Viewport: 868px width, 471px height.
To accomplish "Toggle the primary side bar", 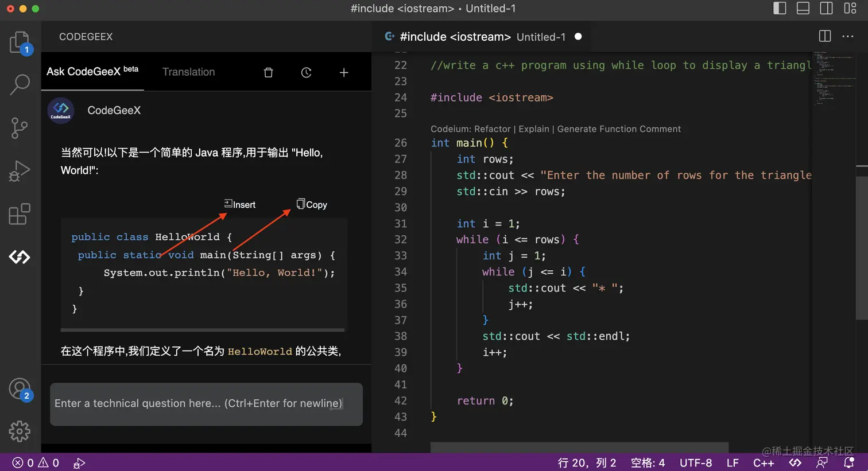I will (x=780, y=8).
